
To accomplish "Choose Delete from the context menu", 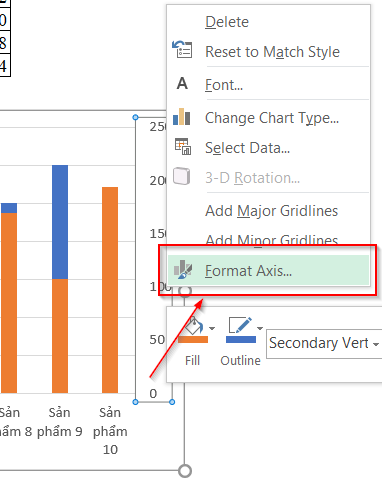I will [x=227, y=22].
